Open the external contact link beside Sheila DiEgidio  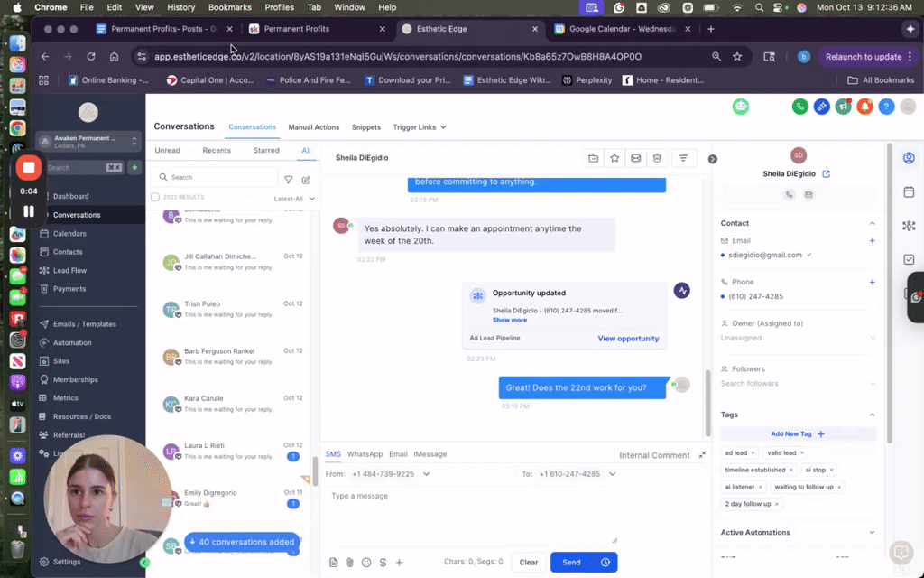coord(827,174)
